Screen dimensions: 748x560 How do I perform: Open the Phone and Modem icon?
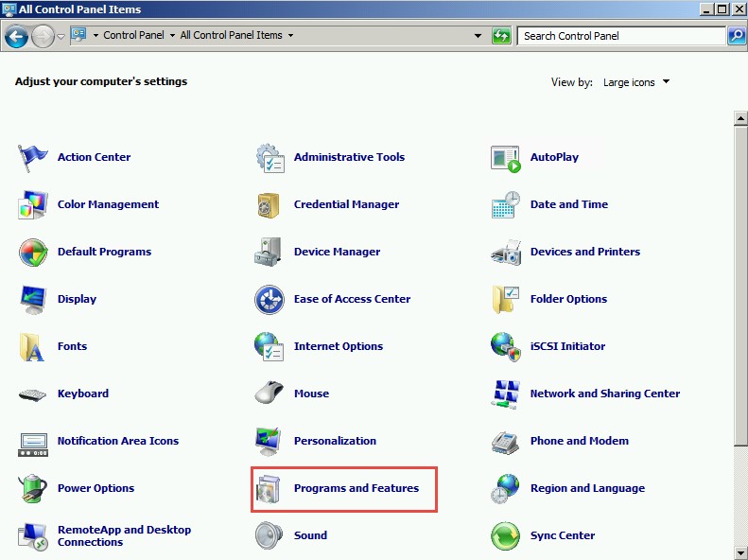(x=506, y=441)
